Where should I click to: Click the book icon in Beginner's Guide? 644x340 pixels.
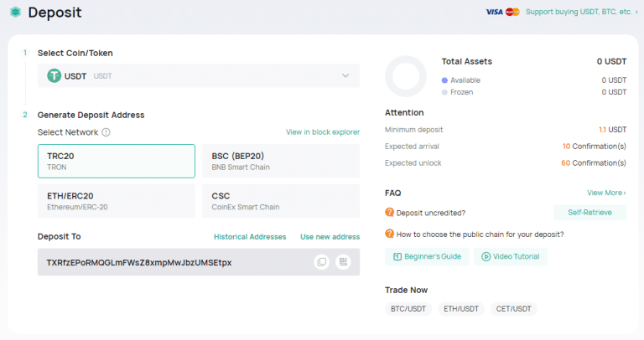pyautogui.click(x=397, y=257)
